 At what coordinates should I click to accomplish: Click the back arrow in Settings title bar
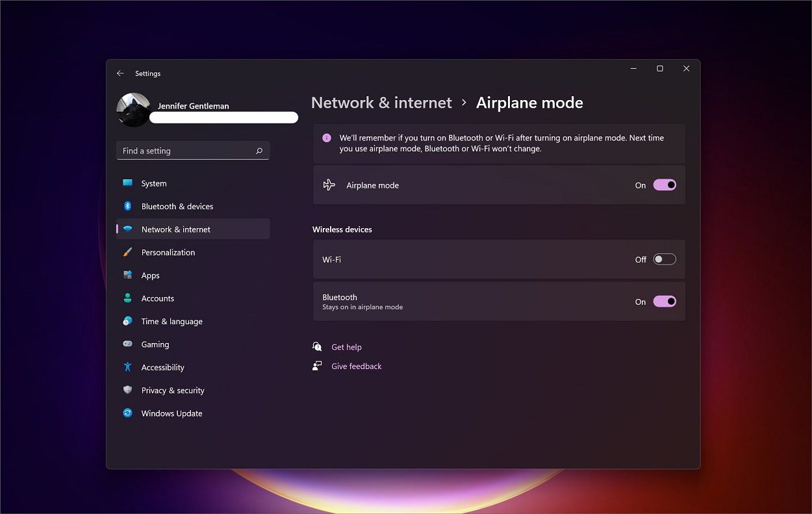point(120,73)
